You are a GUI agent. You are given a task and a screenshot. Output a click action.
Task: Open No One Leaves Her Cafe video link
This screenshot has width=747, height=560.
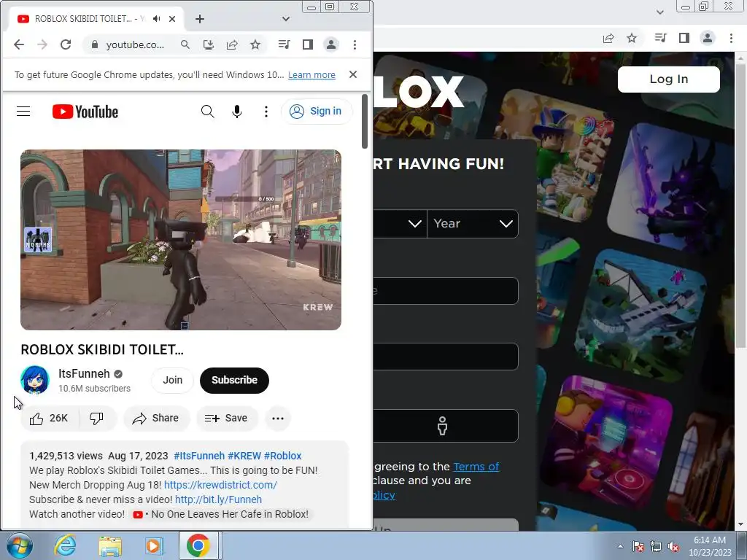point(220,514)
